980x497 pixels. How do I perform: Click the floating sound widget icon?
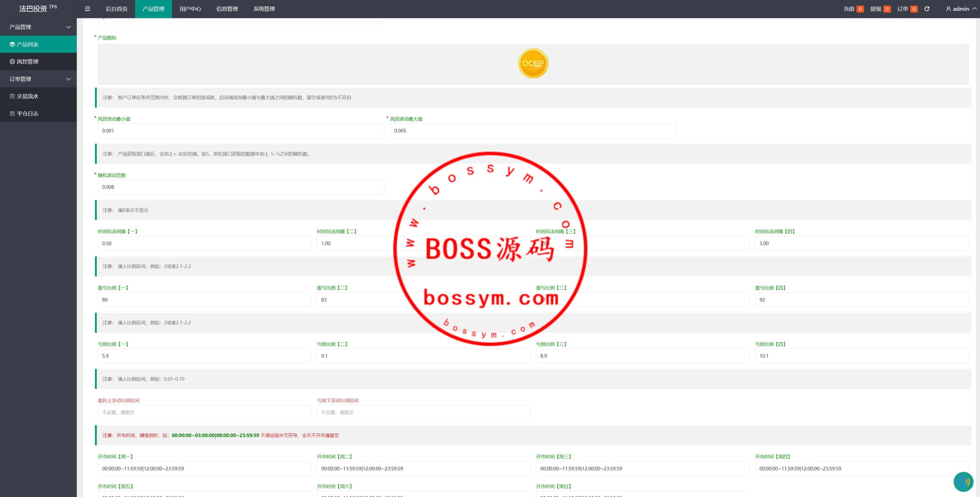click(x=963, y=482)
